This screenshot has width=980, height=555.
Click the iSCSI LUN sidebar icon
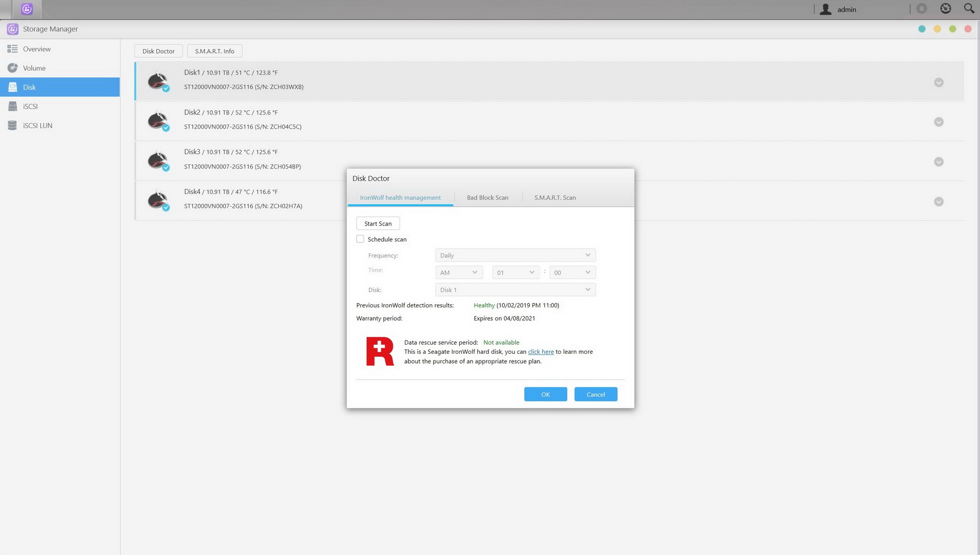coord(12,126)
